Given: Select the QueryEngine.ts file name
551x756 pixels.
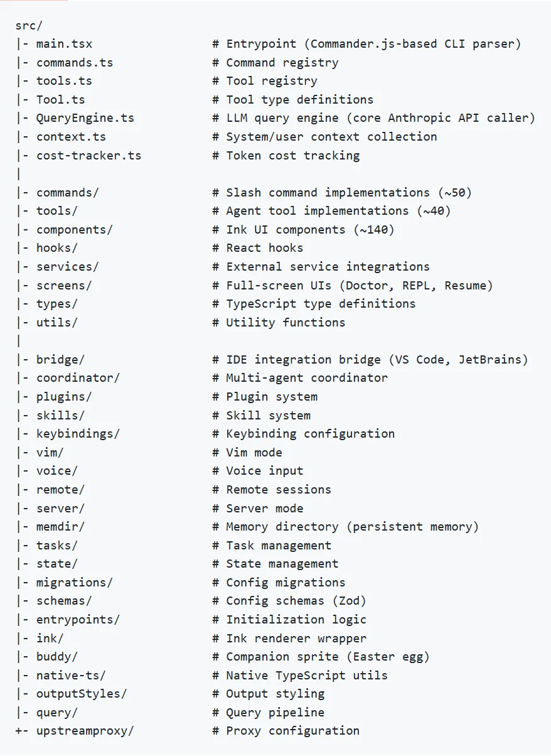Looking at the screenshot, I should click(x=85, y=118).
